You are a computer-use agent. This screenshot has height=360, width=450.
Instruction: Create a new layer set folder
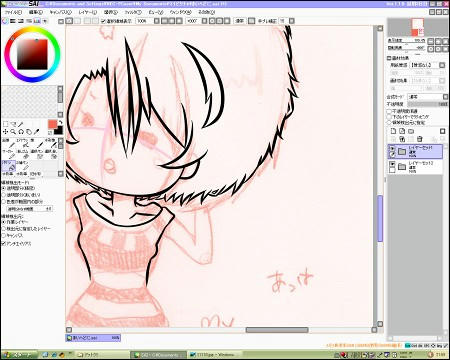(x=411, y=131)
